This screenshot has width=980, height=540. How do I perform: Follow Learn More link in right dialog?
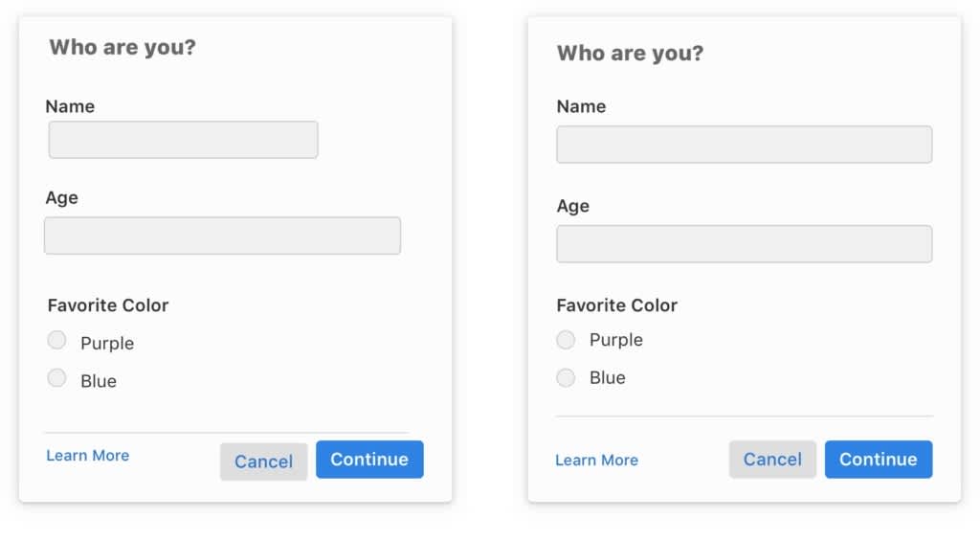pyautogui.click(x=596, y=461)
